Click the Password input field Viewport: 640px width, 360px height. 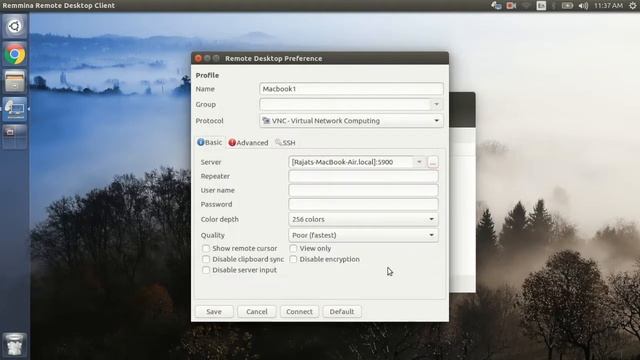363,204
